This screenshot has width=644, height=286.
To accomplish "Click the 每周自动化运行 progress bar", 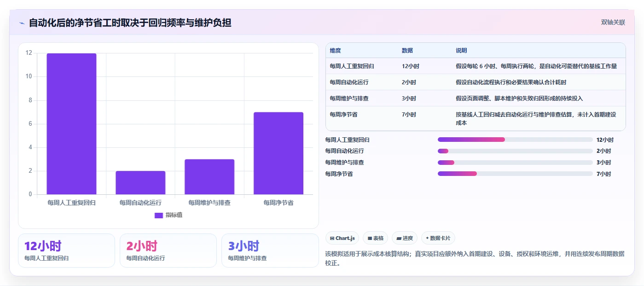I will coord(515,151).
